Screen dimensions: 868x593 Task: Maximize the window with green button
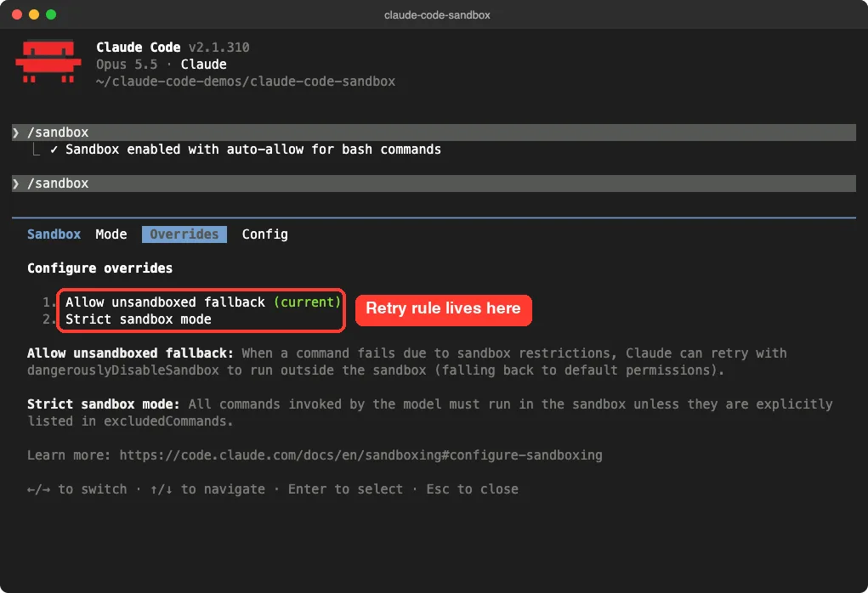(51, 14)
